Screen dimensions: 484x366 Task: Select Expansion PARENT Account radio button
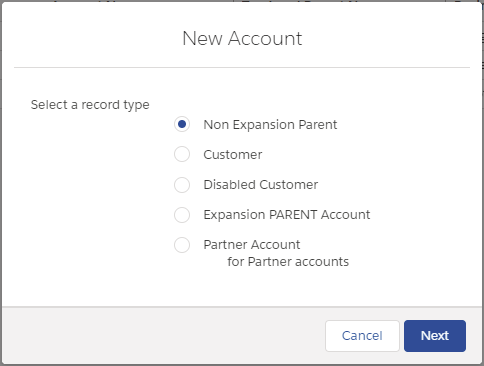(182, 215)
